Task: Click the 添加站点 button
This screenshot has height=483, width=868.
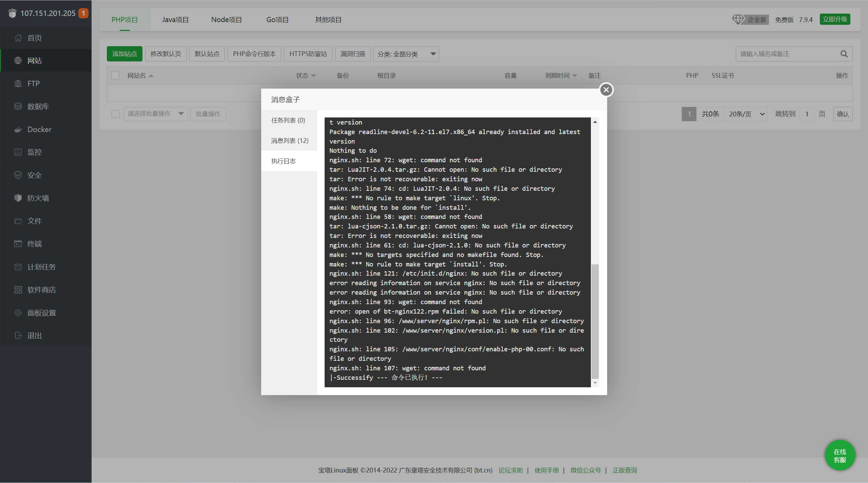Action: click(x=124, y=54)
